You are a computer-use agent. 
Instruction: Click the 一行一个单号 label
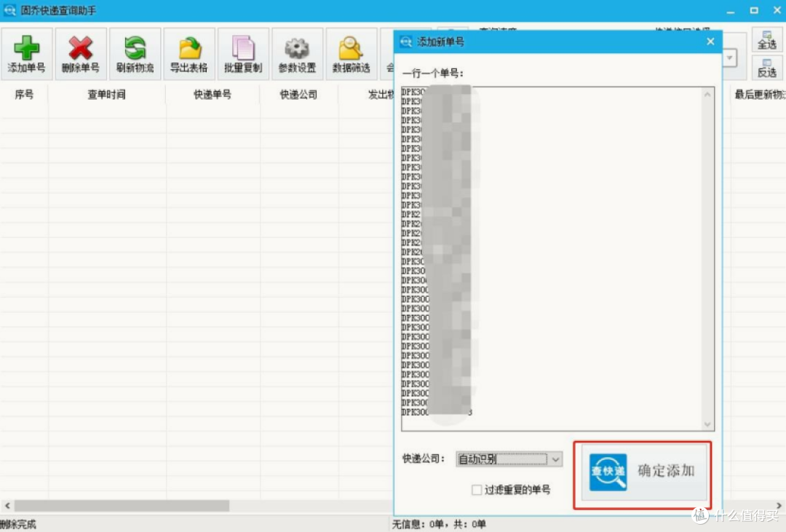point(432,74)
